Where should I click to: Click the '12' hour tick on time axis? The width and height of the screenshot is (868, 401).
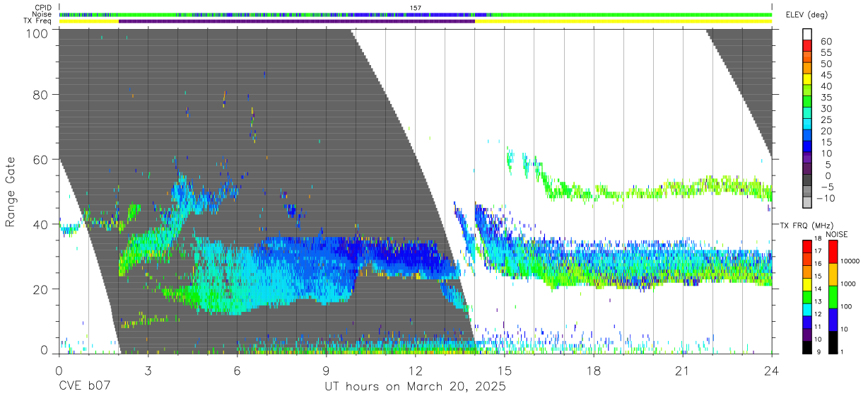[416, 371]
